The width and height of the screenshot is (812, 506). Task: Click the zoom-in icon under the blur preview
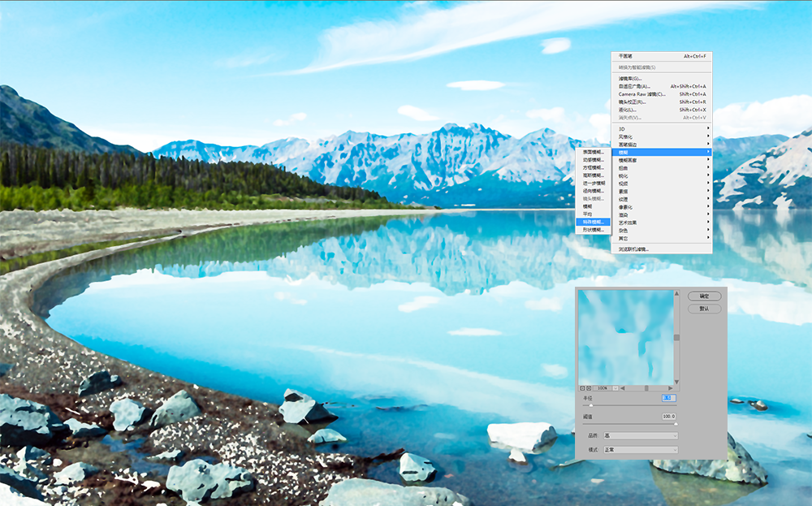589,388
